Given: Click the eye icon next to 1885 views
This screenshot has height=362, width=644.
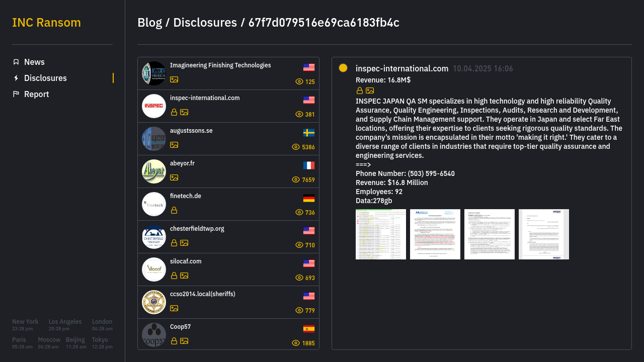Looking at the screenshot, I should tap(296, 343).
